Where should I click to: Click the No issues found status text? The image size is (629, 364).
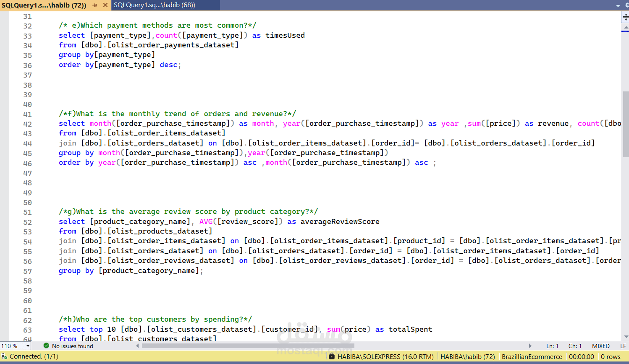[x=73, y=346]
